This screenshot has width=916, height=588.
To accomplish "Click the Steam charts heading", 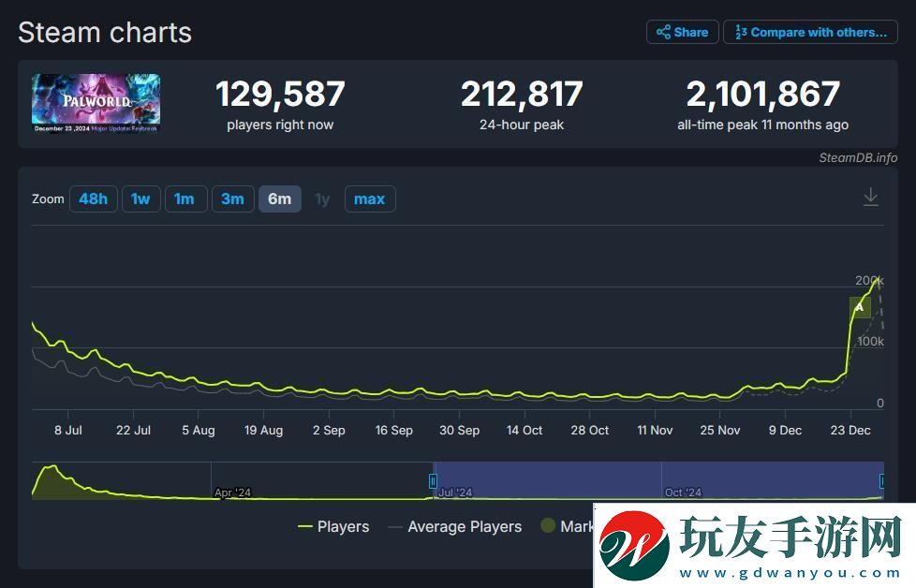I will (105, 33).
